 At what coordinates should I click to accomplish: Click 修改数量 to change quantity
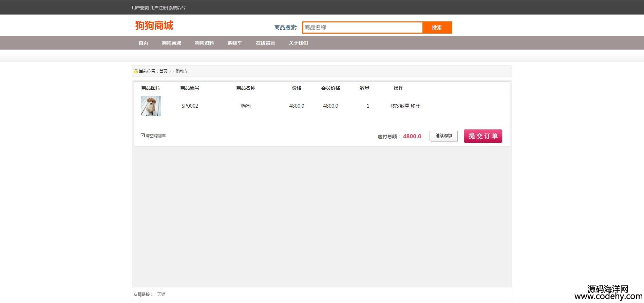(x=400, y=106)
